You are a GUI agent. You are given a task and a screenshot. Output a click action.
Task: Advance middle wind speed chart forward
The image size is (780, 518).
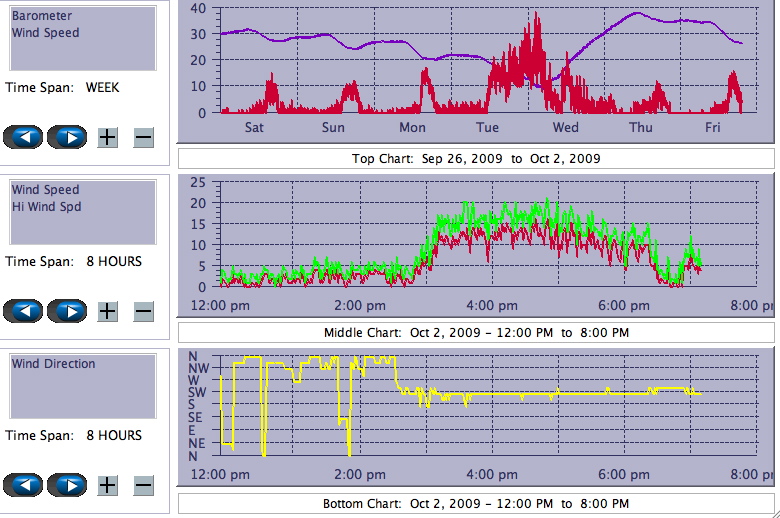point(67,311)
